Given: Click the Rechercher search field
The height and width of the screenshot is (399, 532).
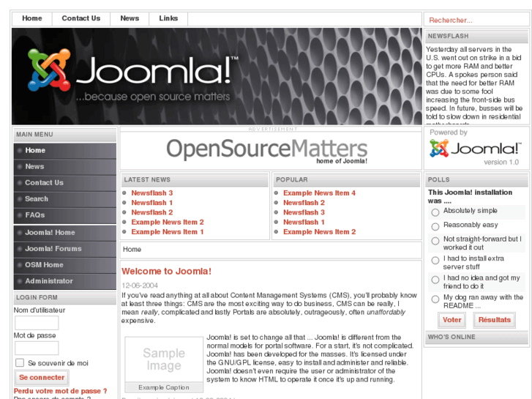Looking at the screenshot, I should point(476,20).
